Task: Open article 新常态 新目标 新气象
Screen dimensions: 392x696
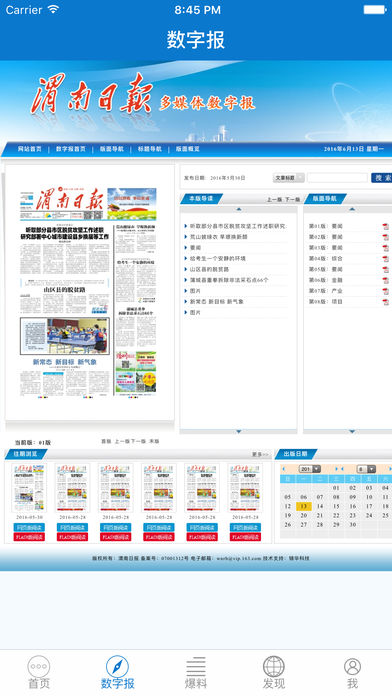Action: (216, 301)
